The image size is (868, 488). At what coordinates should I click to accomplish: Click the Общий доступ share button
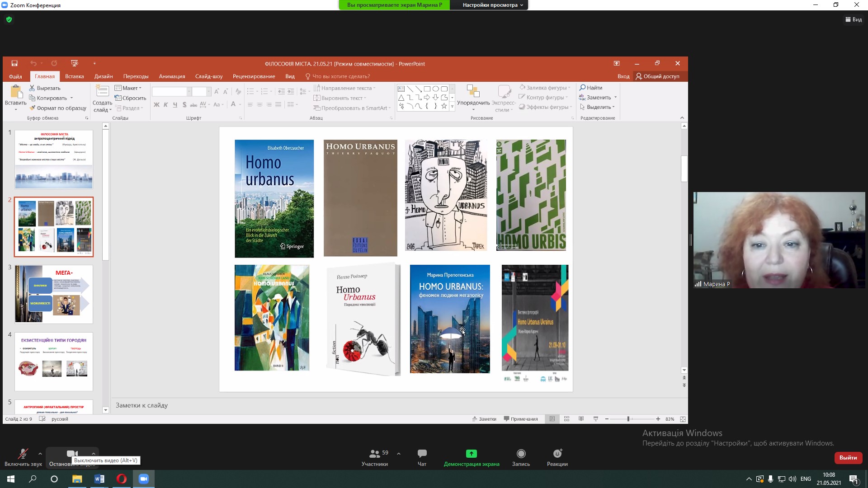(x=657, y=76)
